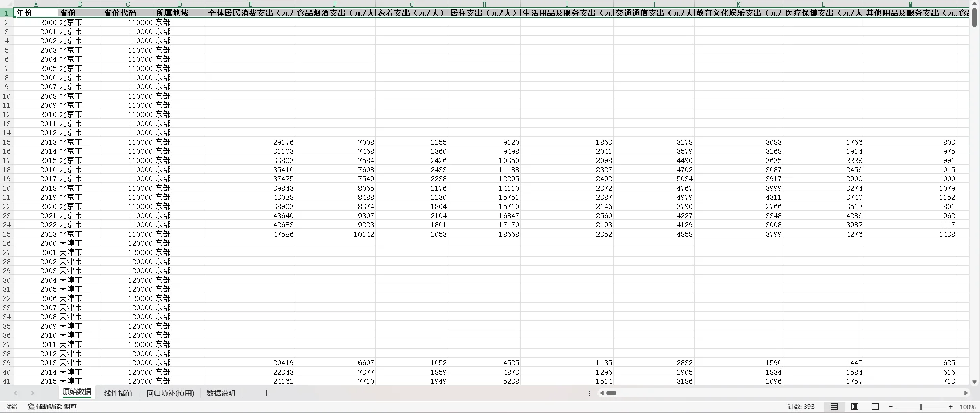This screenshot has height=413, width=980.
Task: Click the 年份 header cell
Action: (x=36, y=13)
